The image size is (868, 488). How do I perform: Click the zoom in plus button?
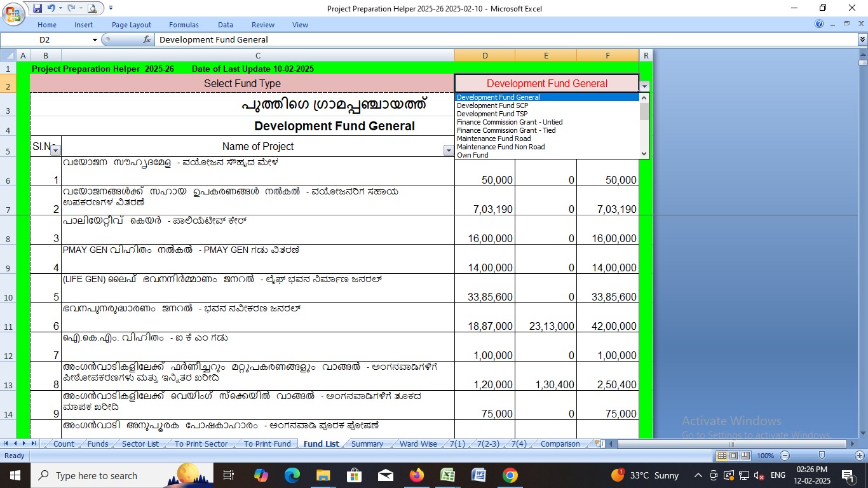(x=860, y=456)
